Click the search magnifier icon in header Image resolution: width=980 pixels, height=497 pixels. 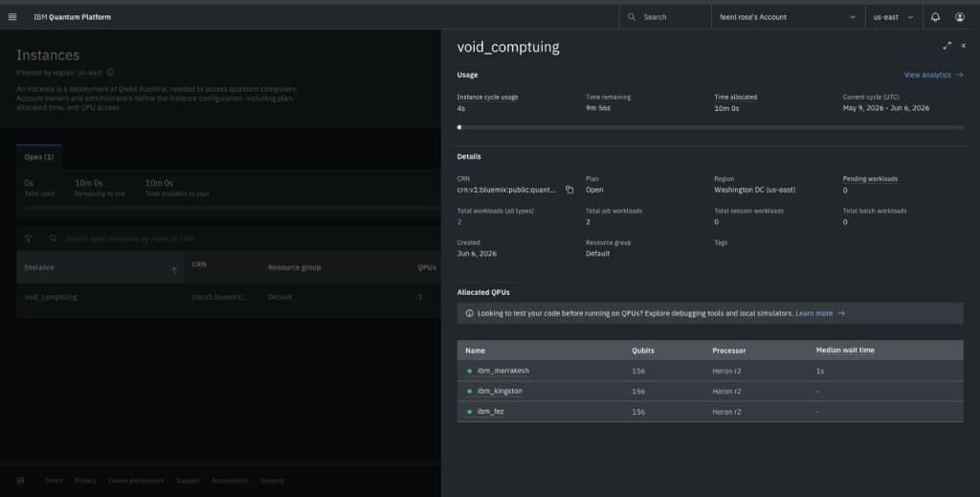click(x=632, y=17)
